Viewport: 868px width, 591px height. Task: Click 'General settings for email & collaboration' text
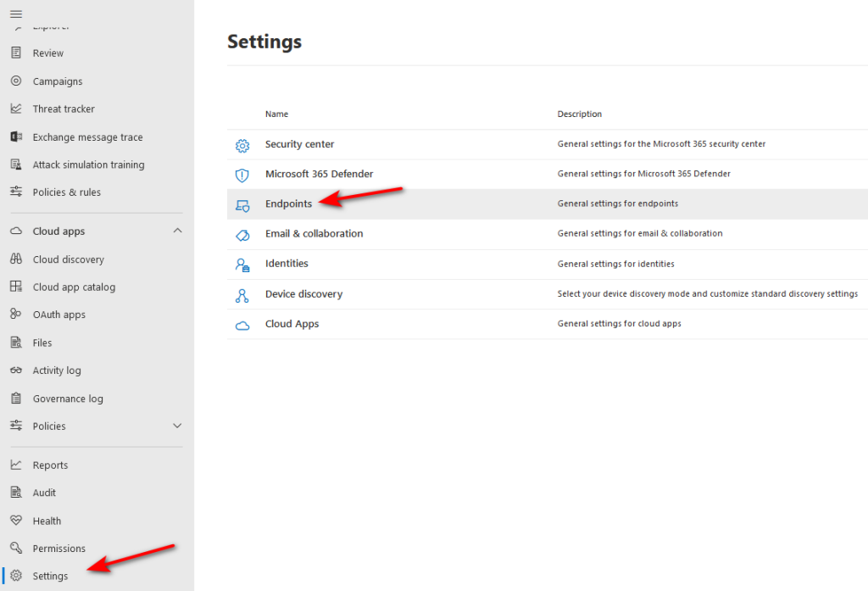[x=640, y=234]
